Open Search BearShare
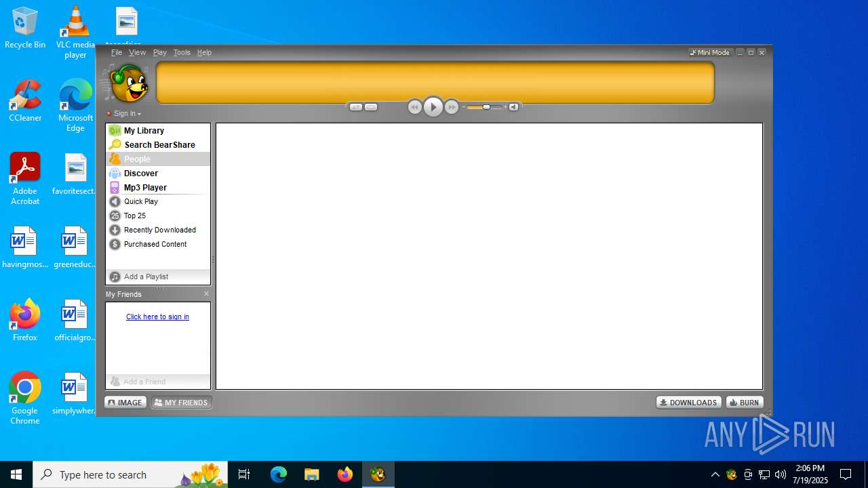Viewport: 868px width, 488px height. pyautogui.click(x=157, y=144)
